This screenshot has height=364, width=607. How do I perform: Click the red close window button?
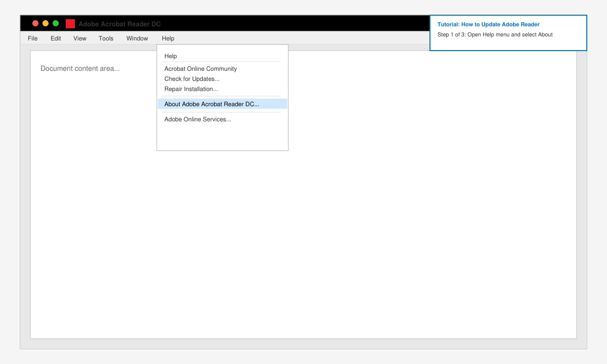(35, 23)
